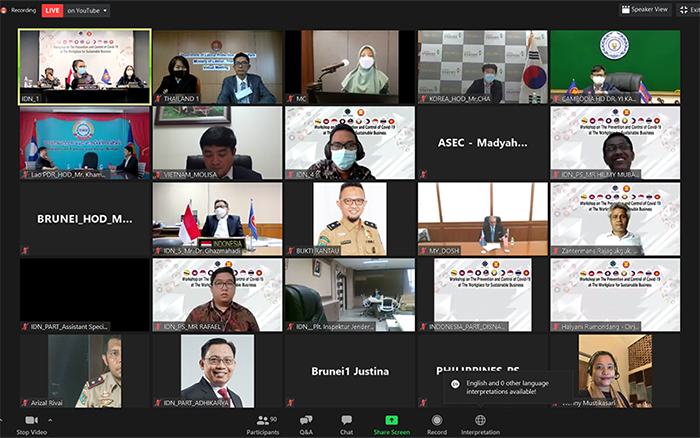This screenshot has height=438, width=700.
Task: Expand the LIVE on YouTube dropdown
Action: (106, 10)
